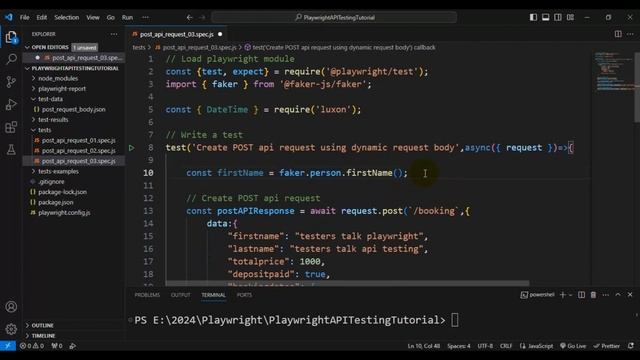Image resolution: width=640 pixels, height=360 pixels.
Task: Open the Testing flask view
Action: [11, 149]
